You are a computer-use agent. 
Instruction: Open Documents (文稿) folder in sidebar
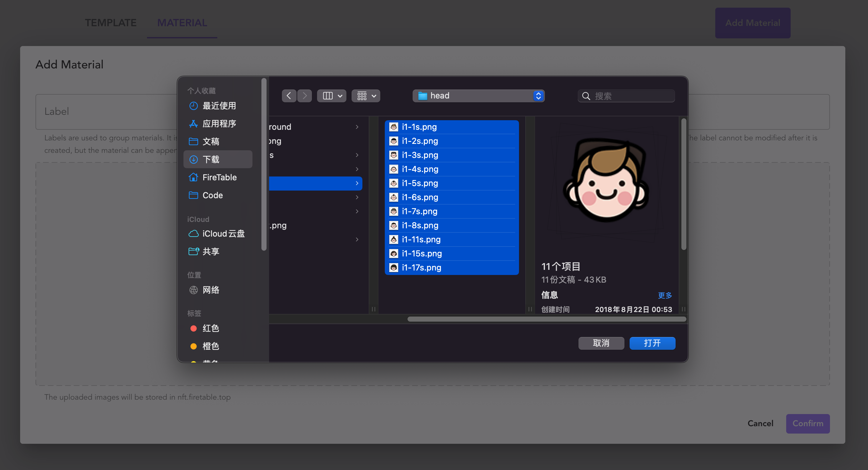coord(211,142)
